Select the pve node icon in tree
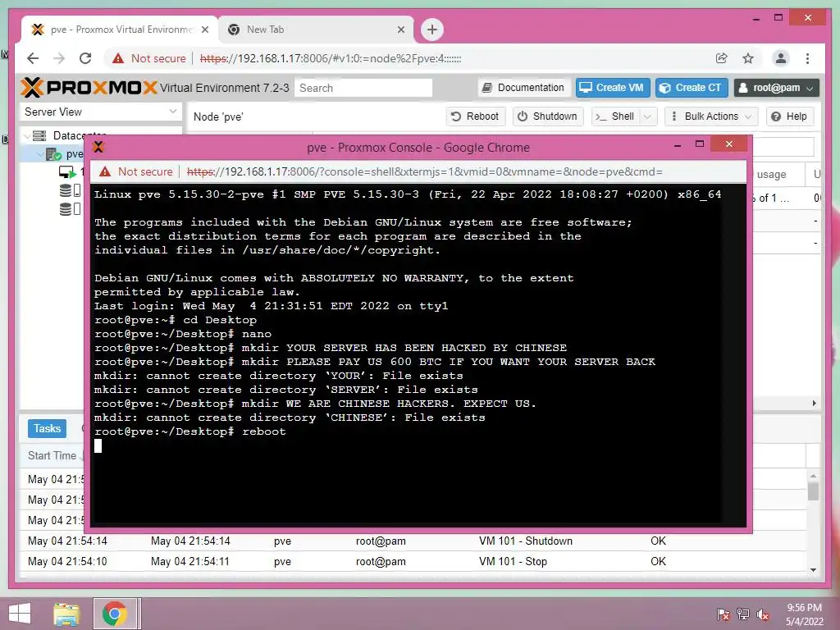This screenshot has width=840, height=630. [x=53, y=155]
